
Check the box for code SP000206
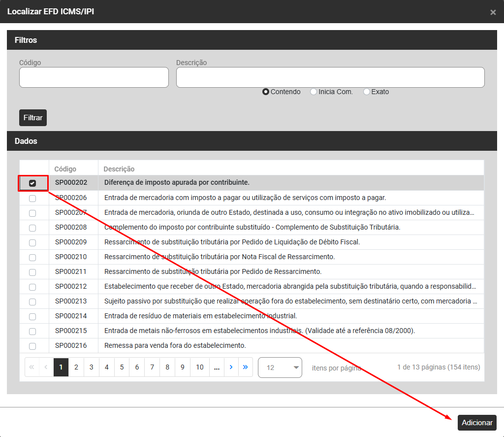click(32, 198)
